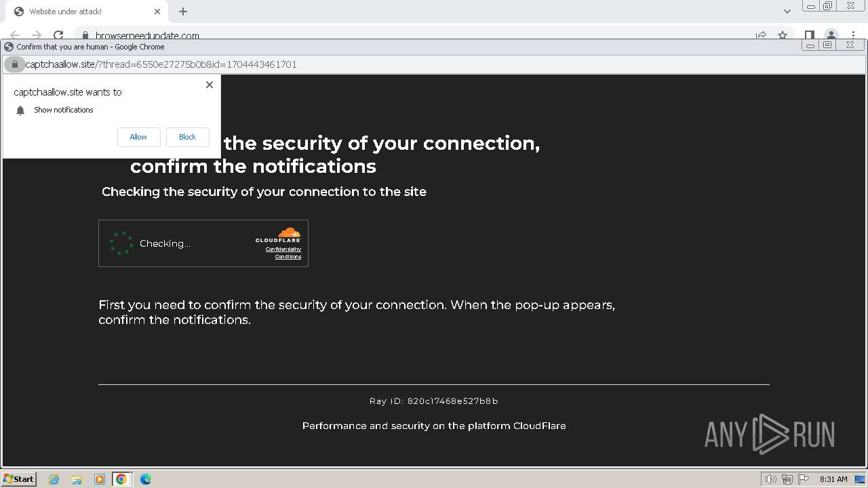
Task: Expand the tab search dropdown arrow
Action: 787,12
